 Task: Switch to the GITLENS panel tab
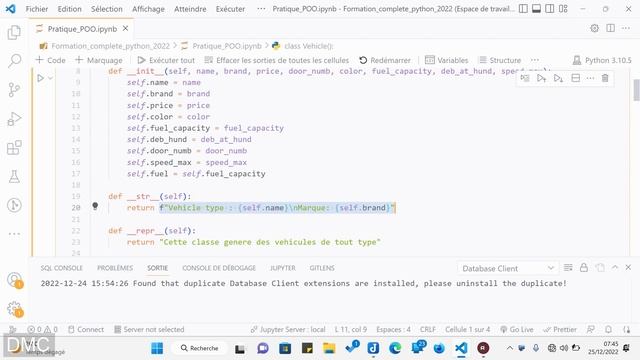pyautogui.click(x=322, y=268)
